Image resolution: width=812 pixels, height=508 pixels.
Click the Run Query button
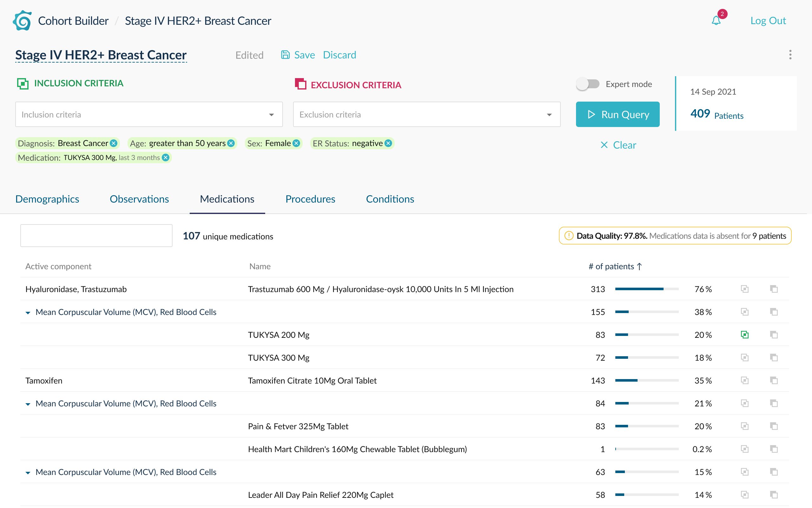tap(618, 114)
